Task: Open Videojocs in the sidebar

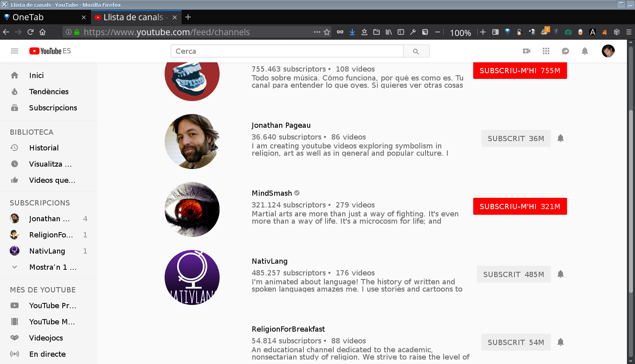Action: pyautogui.click(x=49, y=338)
